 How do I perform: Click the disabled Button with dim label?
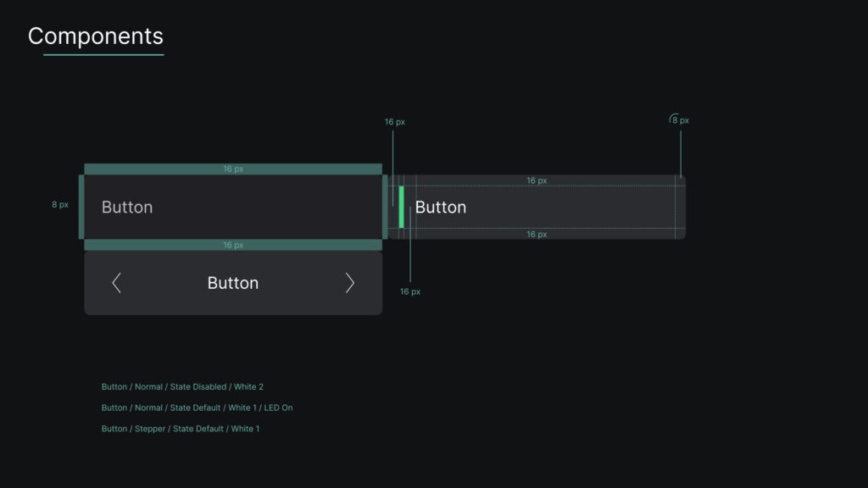(233, 207)
